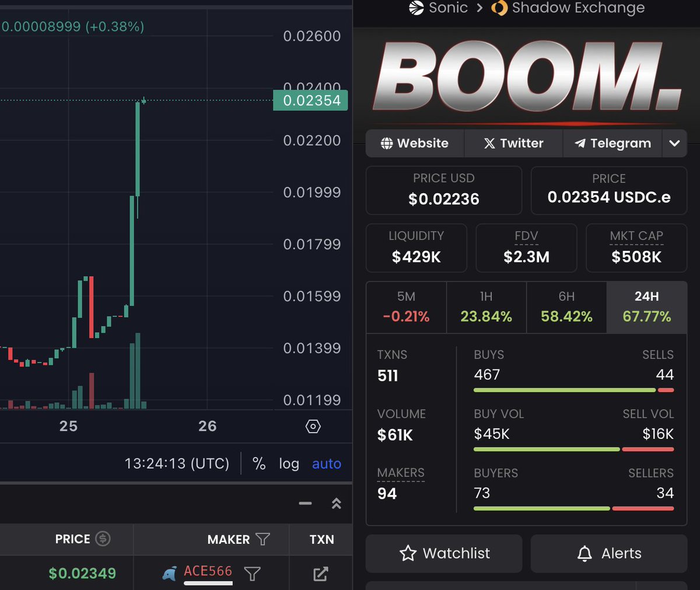This screenshot has height=590, width=700.
Task: Click the X logo in the Twitter button
Action: click(x=489, y=144)
